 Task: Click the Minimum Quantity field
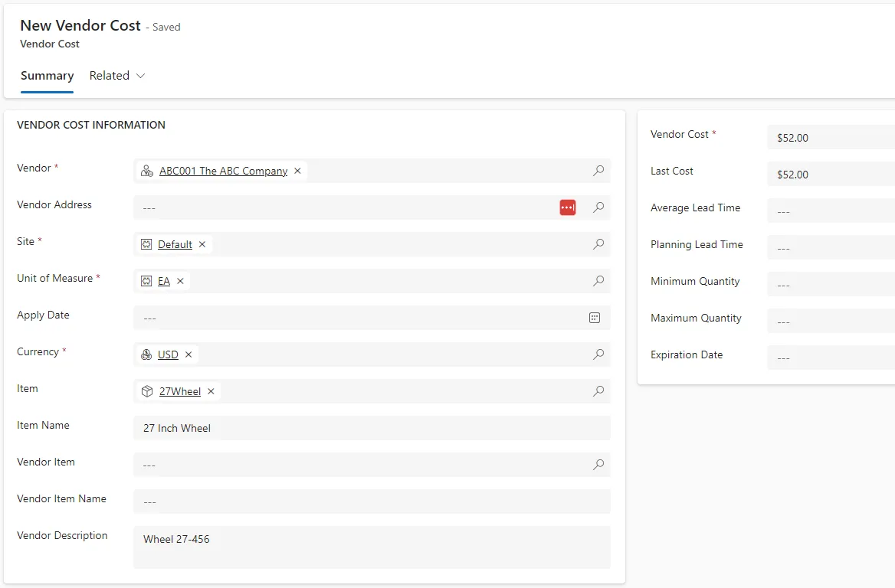pyautogui.click(x=831, y=285)
